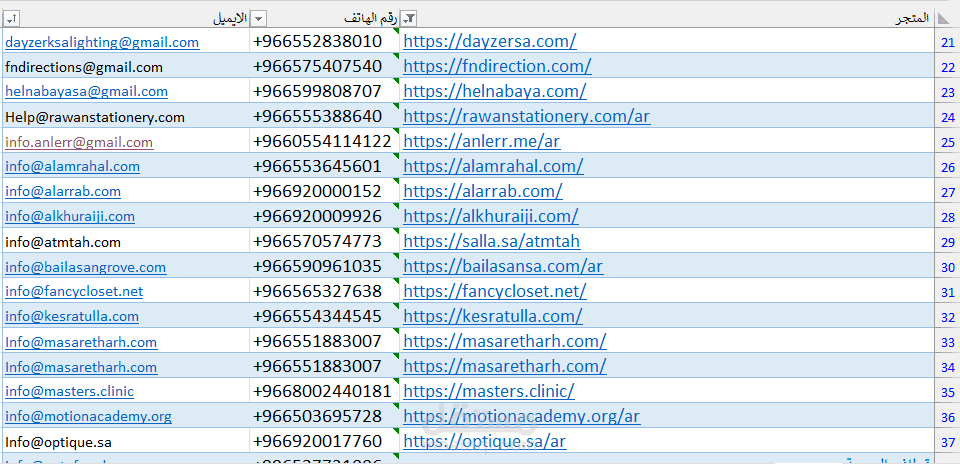Open the https://bailasansa.com/ar link

503,267
